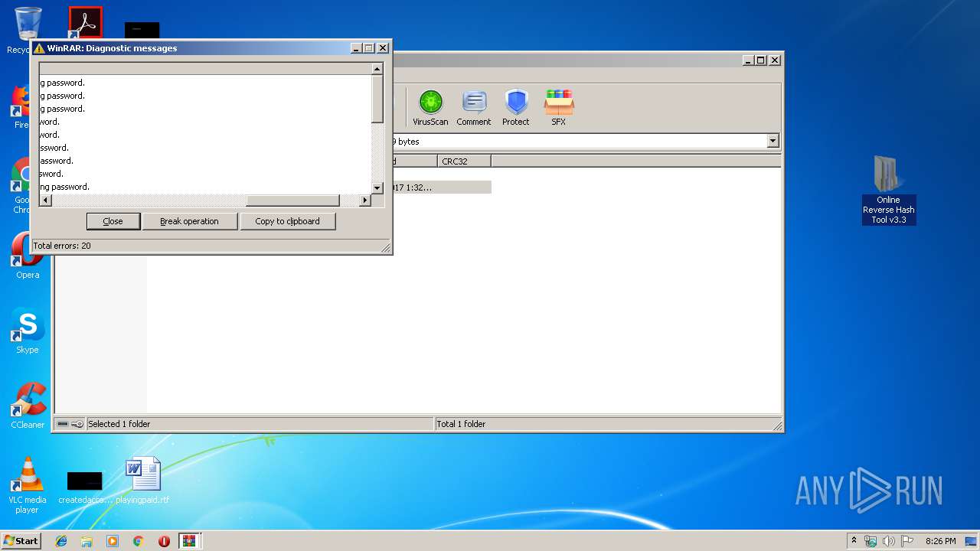Click the CRC32 column header

pos(465,161)
